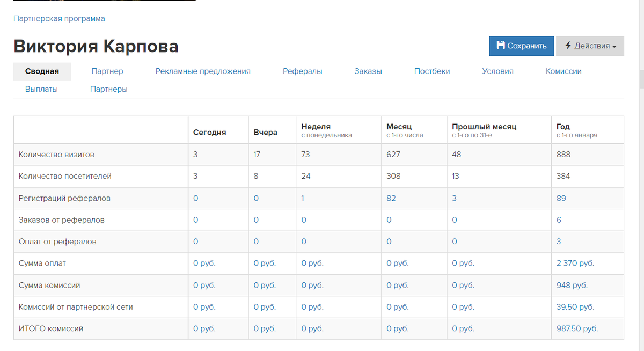Click the Комиссий от партнерской сети label
644x351 pixels.
76,307
